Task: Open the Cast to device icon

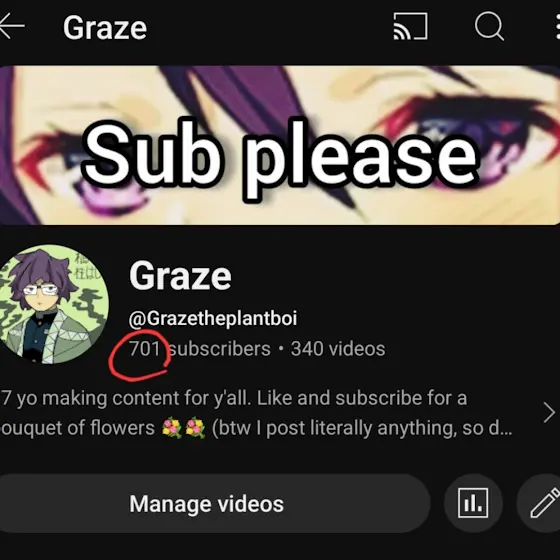Action: [410, 26]
